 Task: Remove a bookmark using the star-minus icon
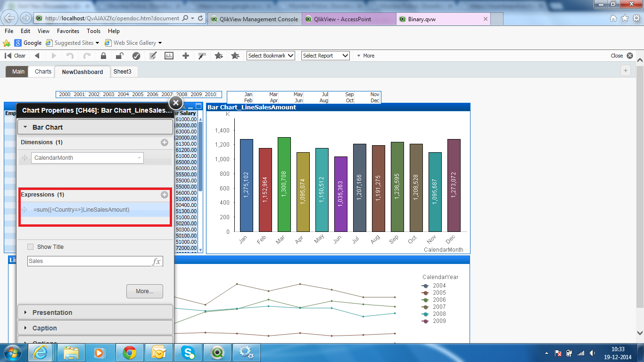[235, 56]
